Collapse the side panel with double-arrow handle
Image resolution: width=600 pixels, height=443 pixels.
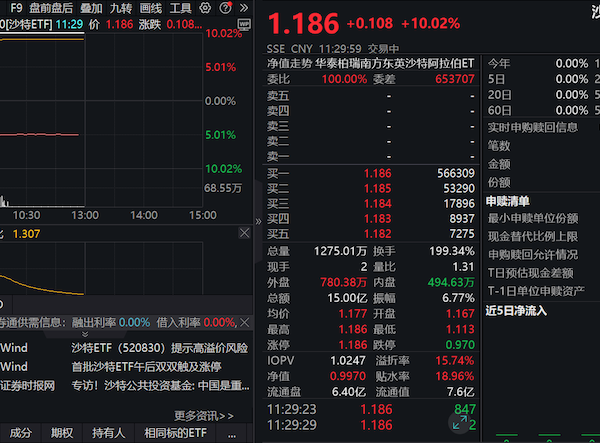(x=258, y=222)
